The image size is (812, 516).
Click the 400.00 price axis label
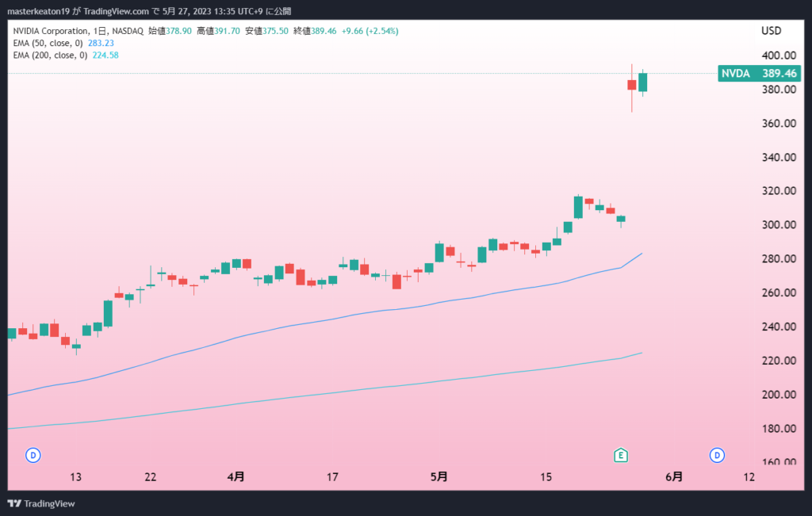coord(779,55)
